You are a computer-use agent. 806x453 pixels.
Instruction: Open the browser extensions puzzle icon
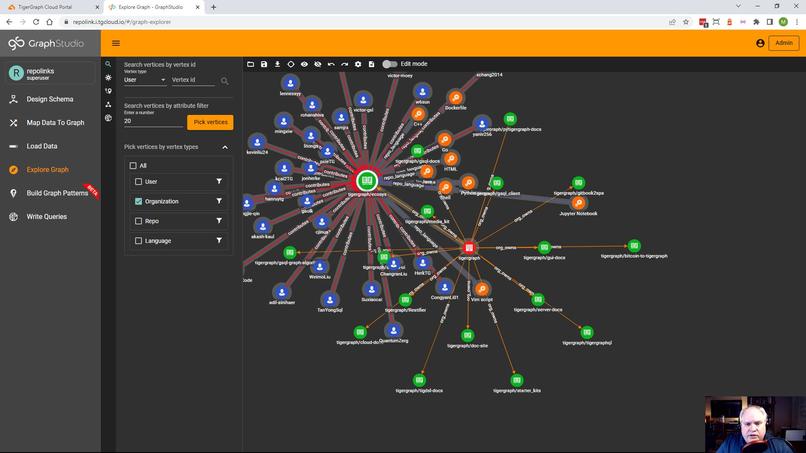(756, 22)
